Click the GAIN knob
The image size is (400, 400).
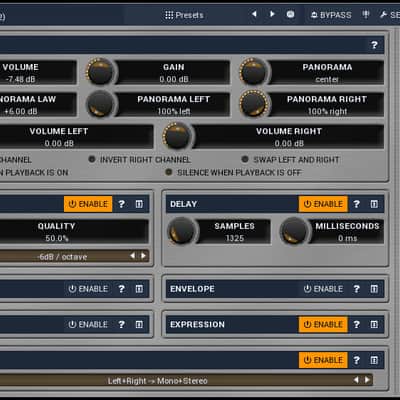[x=100, y=72]
